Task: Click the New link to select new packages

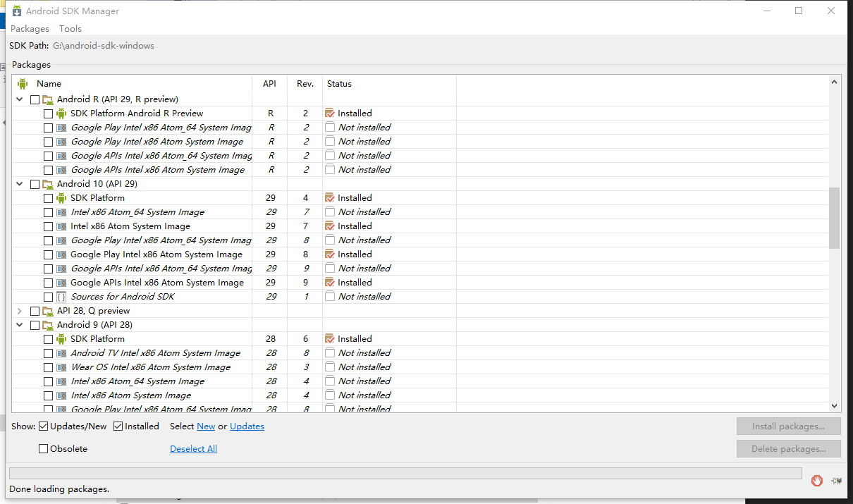Action: (206, 426)
